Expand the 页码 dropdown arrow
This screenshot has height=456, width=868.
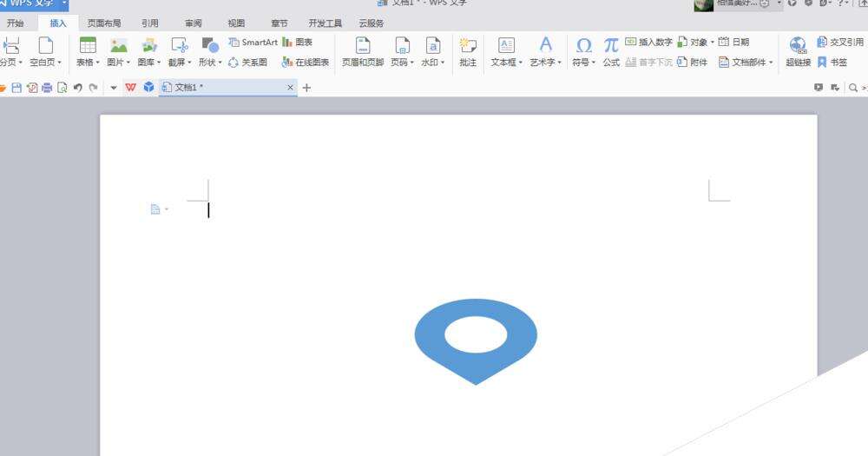[411, 63]
